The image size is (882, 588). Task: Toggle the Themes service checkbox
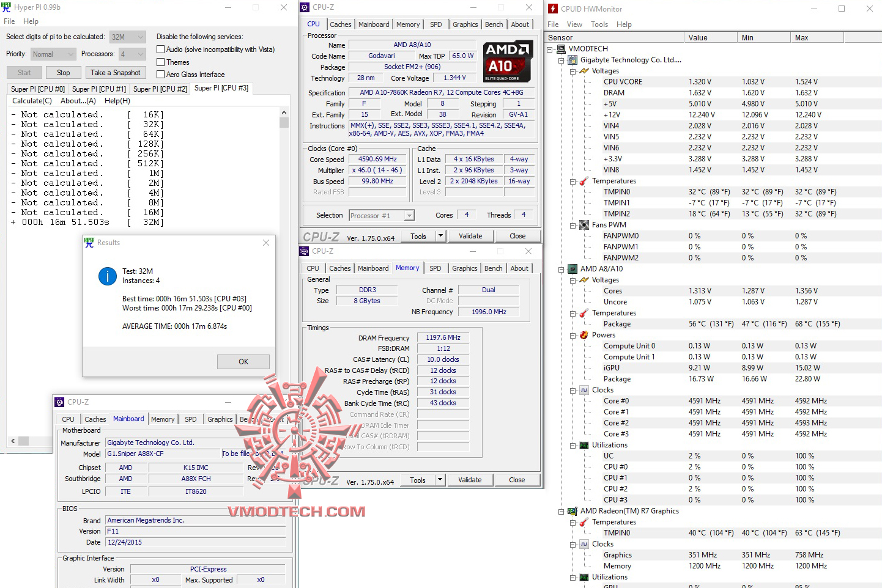pos(161,62)
